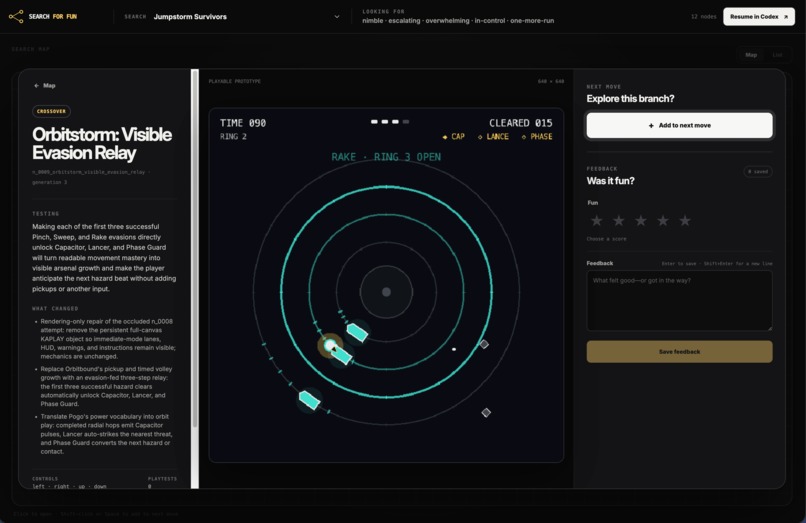Click the center dot of the orbit
The width and height of the screenshot is (806, 523).
click(x=387, y=292)
